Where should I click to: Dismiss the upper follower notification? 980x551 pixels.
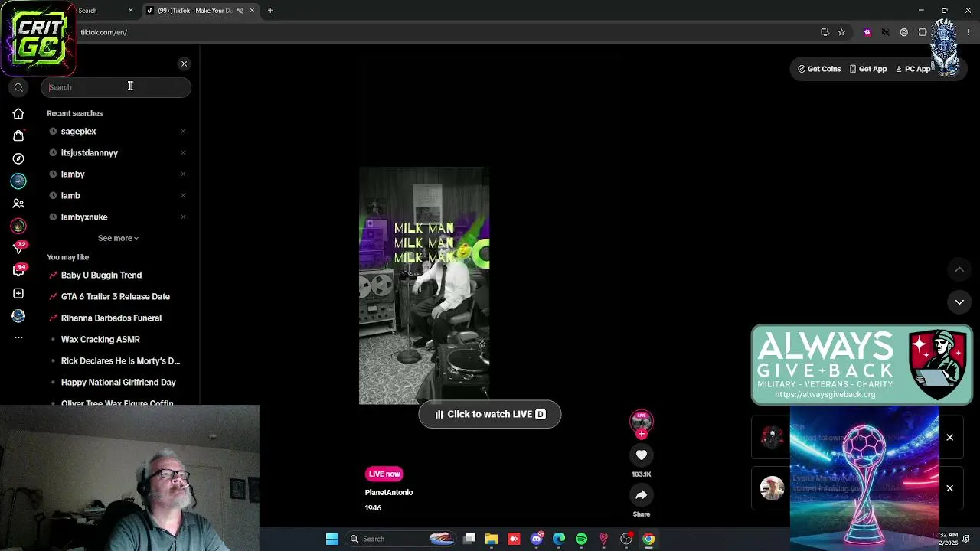[x=949, y=438]
